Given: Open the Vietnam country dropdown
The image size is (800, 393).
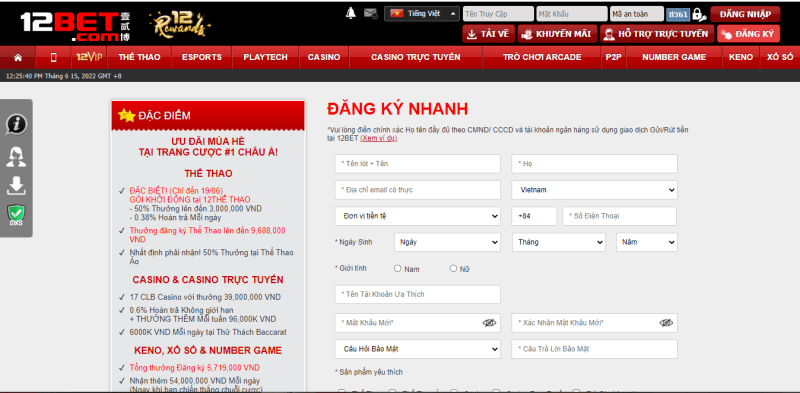Looking at the screenshot, I should tap(594, 190).
